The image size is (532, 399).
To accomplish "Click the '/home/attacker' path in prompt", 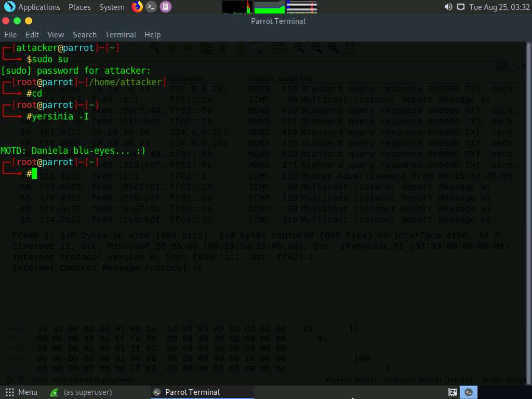I will click(126, 82).
